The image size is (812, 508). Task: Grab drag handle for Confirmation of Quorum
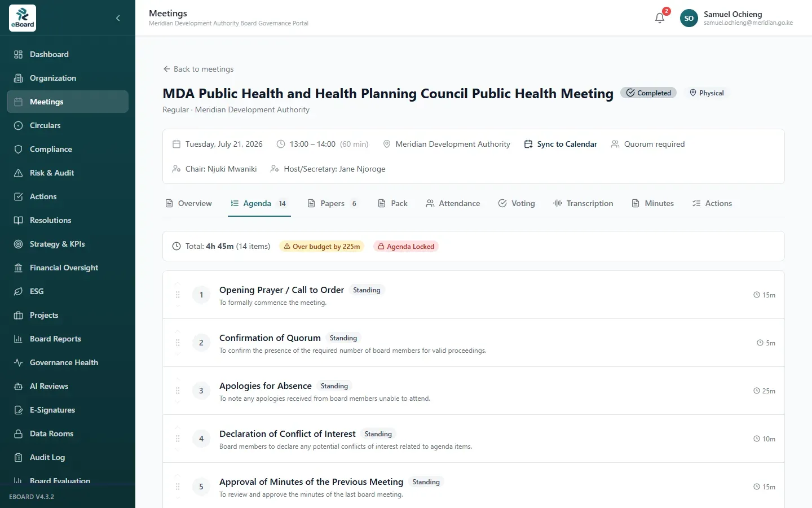178,343
